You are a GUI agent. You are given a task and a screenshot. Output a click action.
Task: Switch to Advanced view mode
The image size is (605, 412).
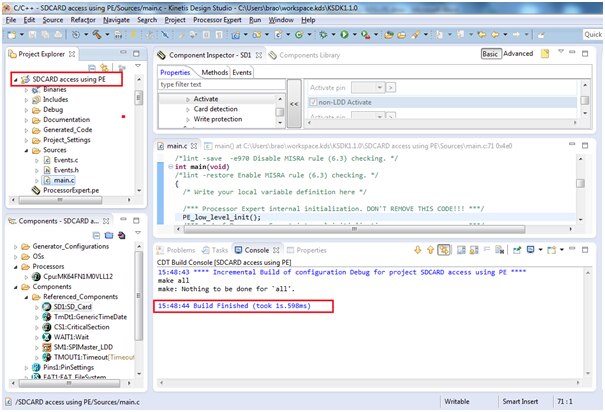point(518,54)
